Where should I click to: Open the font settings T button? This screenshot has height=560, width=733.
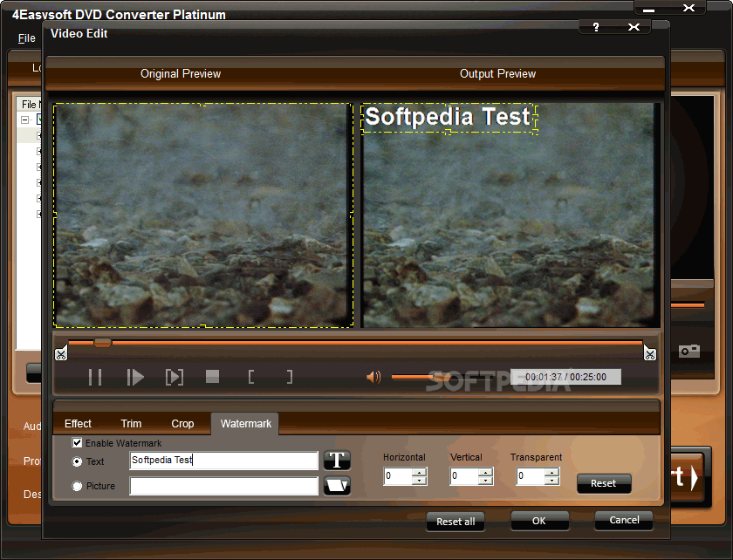tap(337, 461)
